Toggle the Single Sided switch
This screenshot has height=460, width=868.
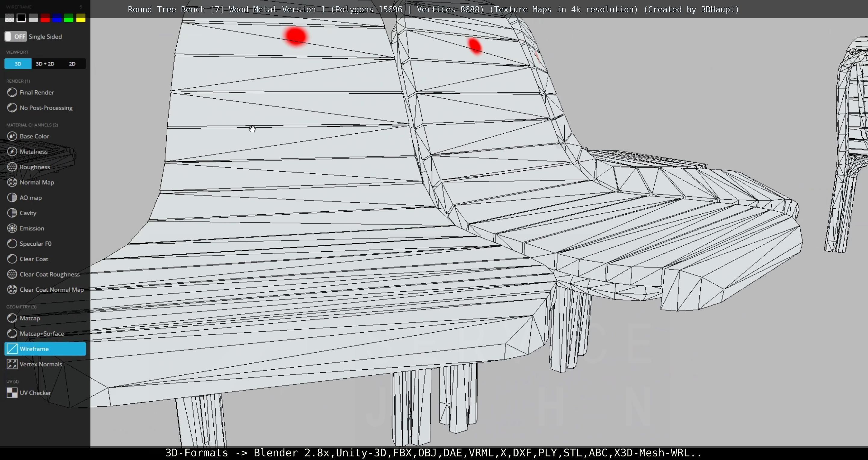(16, 36)
